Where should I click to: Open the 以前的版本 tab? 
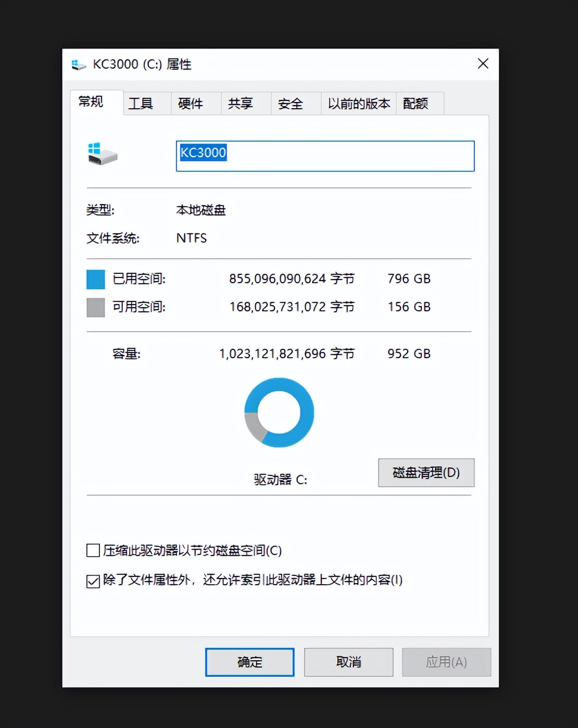coord(359,104)
